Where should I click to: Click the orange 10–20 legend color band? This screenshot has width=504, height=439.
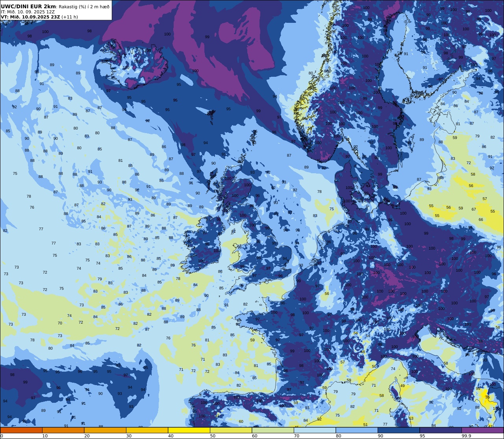tap(63, 430)
